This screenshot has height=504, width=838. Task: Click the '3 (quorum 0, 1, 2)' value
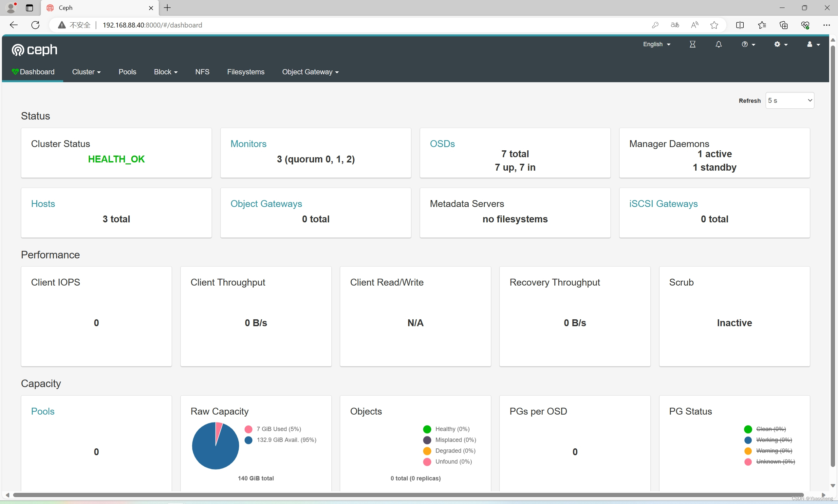316,159
